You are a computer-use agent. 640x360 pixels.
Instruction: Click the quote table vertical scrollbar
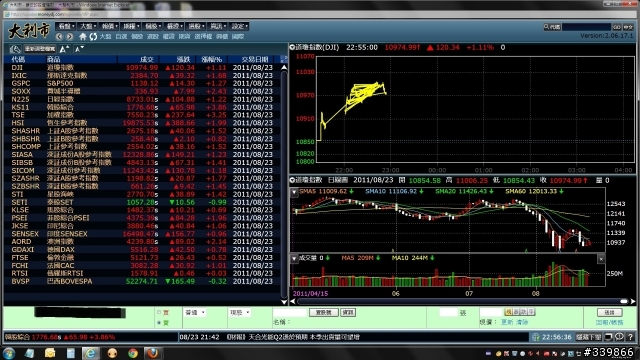point(284,184)
